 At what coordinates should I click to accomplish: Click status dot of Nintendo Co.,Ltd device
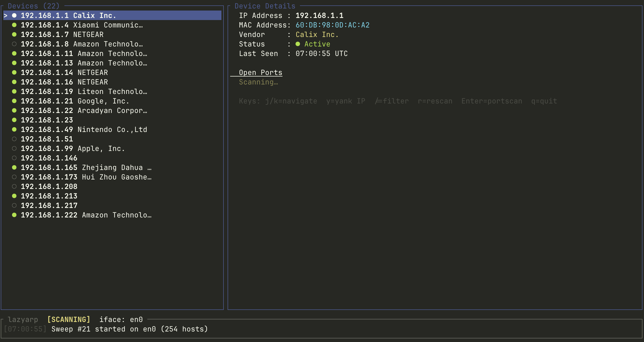[14, 129]
